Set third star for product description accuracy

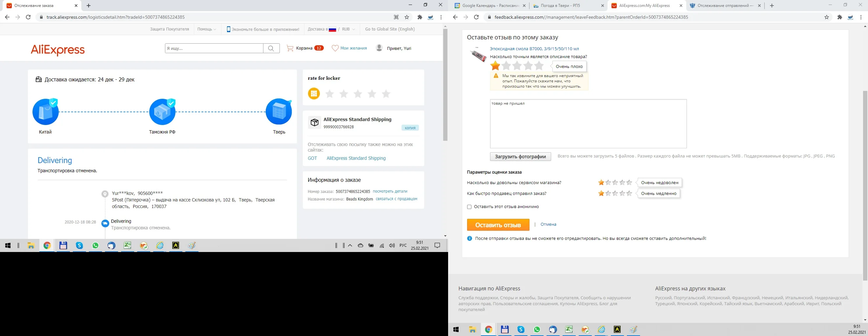517,66
